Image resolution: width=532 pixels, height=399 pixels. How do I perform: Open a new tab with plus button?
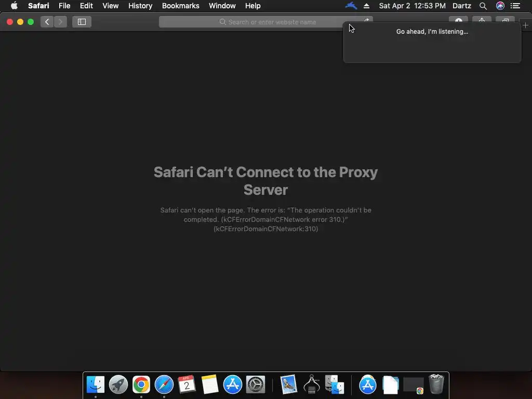[x=525, y=25]
